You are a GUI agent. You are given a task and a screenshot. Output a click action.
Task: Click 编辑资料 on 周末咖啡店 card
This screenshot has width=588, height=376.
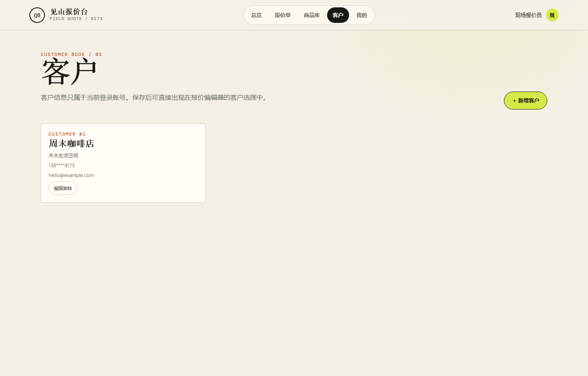(x=63, y=188)
